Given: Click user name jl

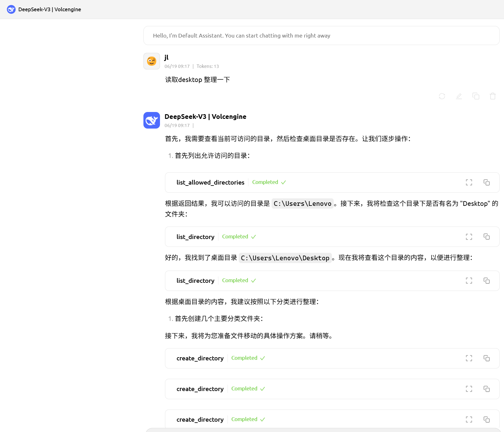Looking at the screenshot, I should pyautogui.click(x=167, y=57).
